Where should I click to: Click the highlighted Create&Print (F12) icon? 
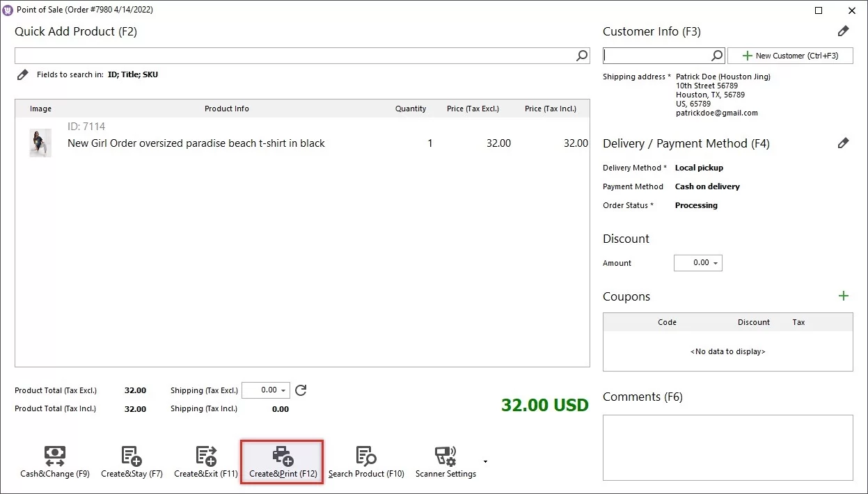tap(281, 456)
